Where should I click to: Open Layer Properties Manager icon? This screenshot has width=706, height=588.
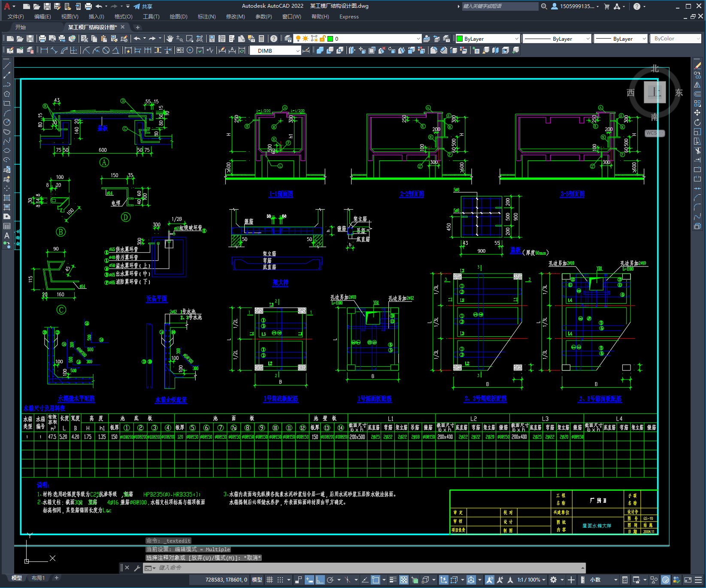(x=288, y=39)
